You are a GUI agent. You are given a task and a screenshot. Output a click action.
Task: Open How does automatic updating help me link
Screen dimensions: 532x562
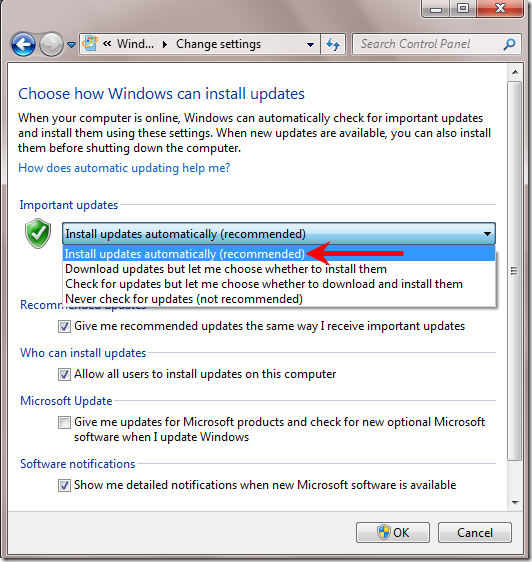(124, 168)
